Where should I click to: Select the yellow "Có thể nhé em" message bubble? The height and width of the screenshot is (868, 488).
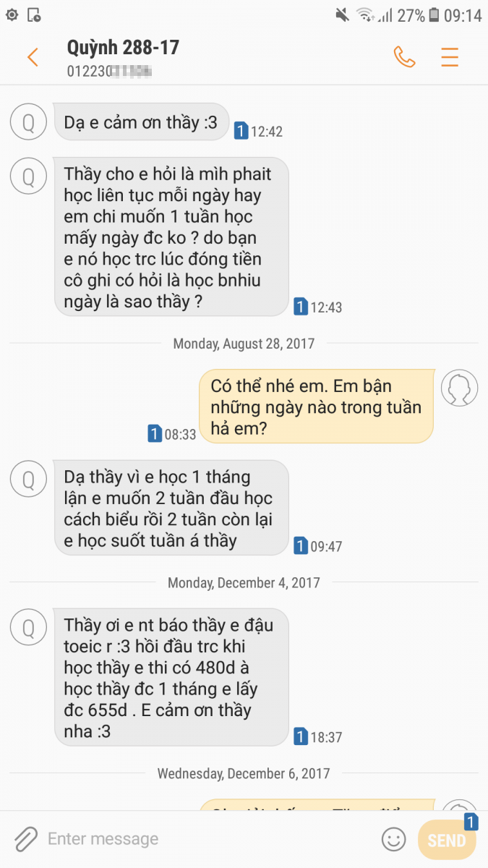coord(316,407)
